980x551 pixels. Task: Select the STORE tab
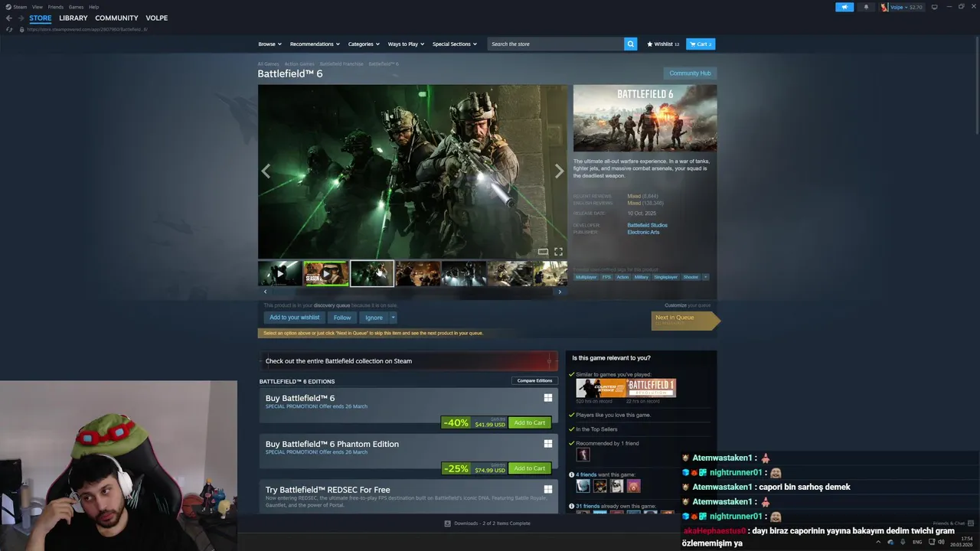point(41,18)
